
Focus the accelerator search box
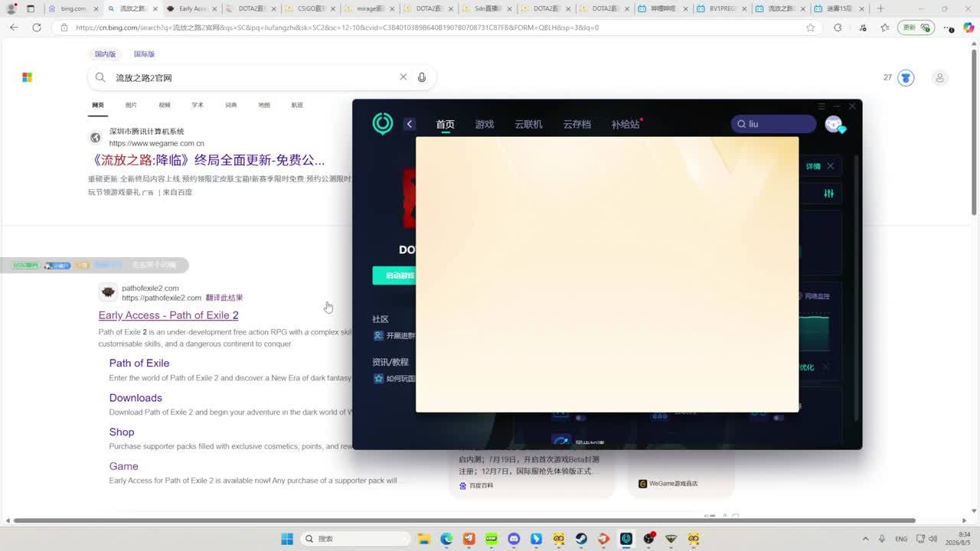773,124
